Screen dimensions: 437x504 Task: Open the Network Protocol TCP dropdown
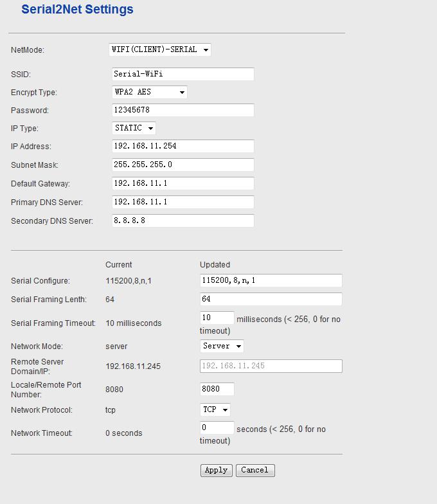(215, 410)
